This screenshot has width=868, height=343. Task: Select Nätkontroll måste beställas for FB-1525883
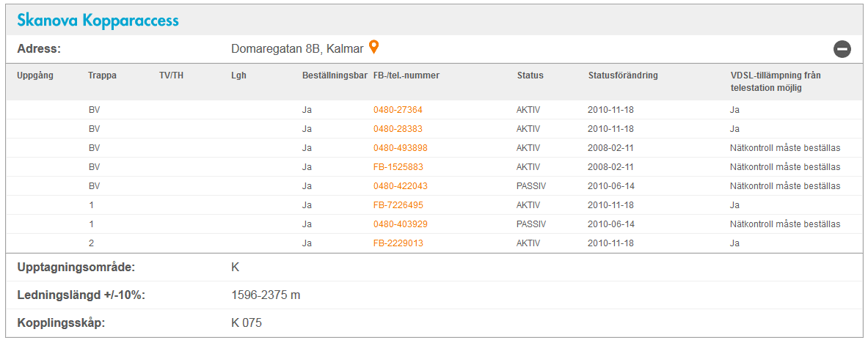(785, 166)
